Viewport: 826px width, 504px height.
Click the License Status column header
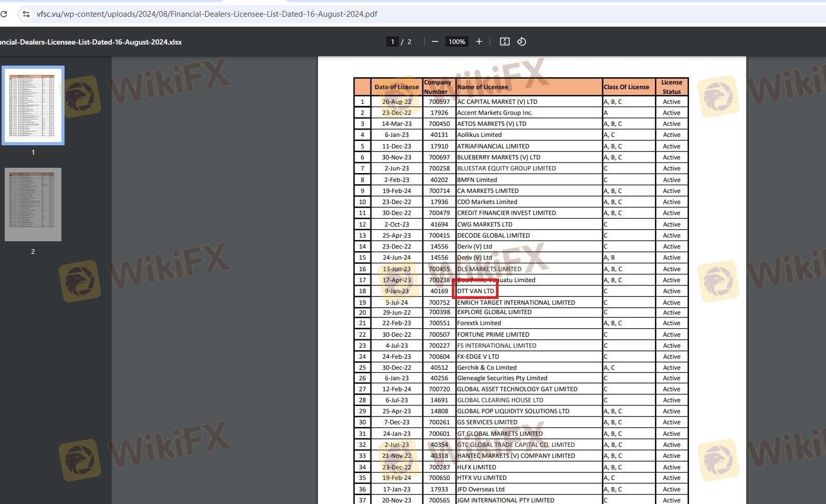(x=671, y=87)
